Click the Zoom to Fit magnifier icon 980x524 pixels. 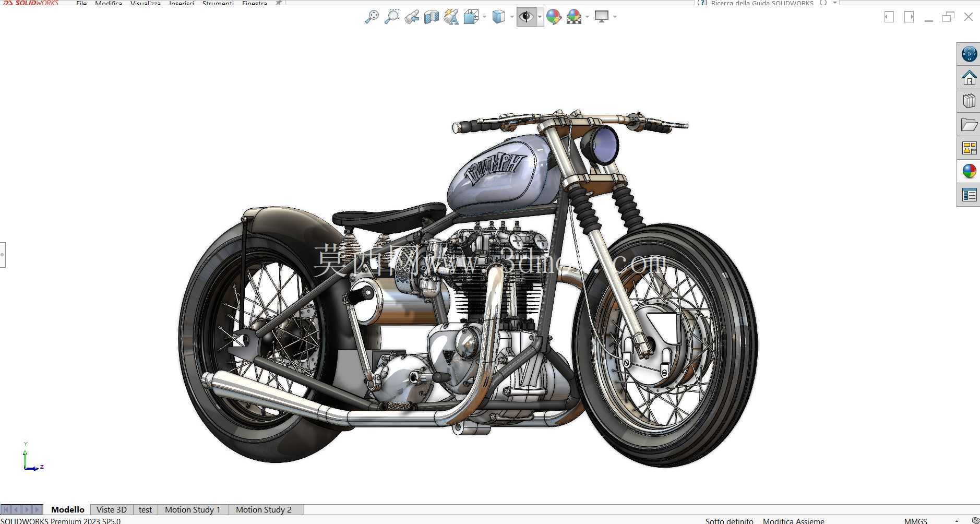click(x=372, y=17)
